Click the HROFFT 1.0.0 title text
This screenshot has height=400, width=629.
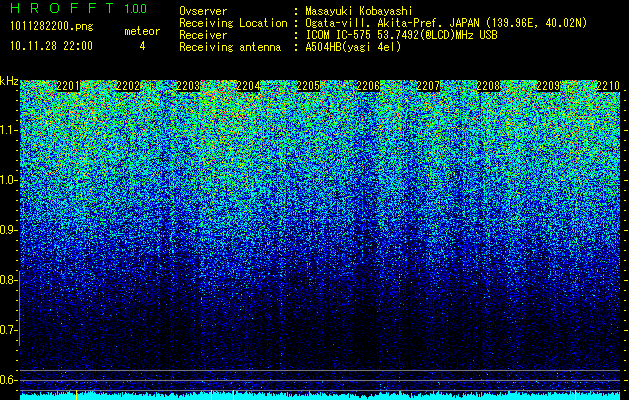coord(79,8)
